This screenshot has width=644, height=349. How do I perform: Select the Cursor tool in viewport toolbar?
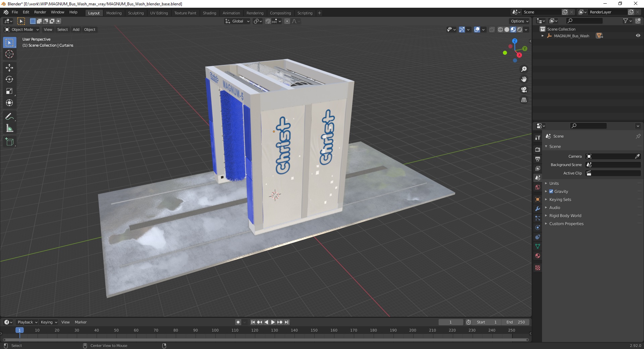coord(9,54)
